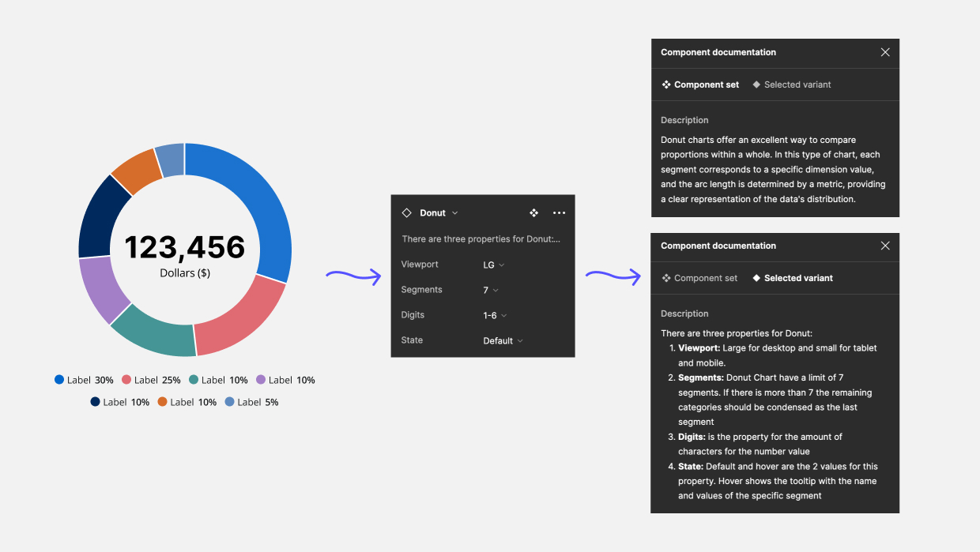The width and height of the screenshot is (980, 552).
Task: Click the blue legend dot for Label 30%
Action: [x=59, y=380]
